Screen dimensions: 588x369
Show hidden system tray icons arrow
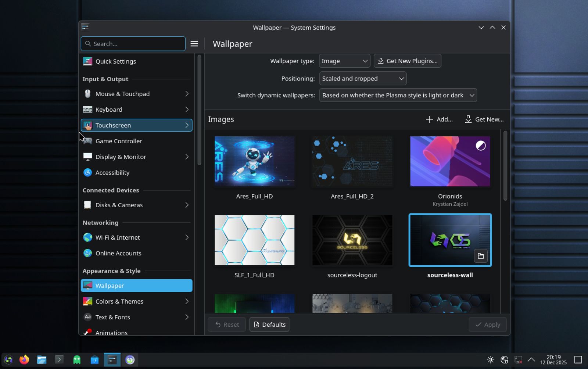coord(531,359)
